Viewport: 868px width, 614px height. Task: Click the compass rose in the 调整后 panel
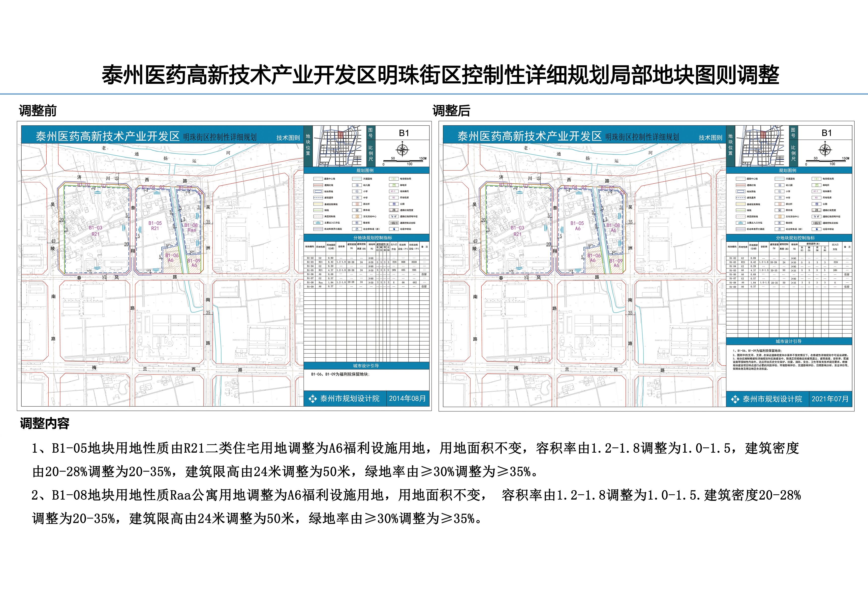click(x=825, y=149)
